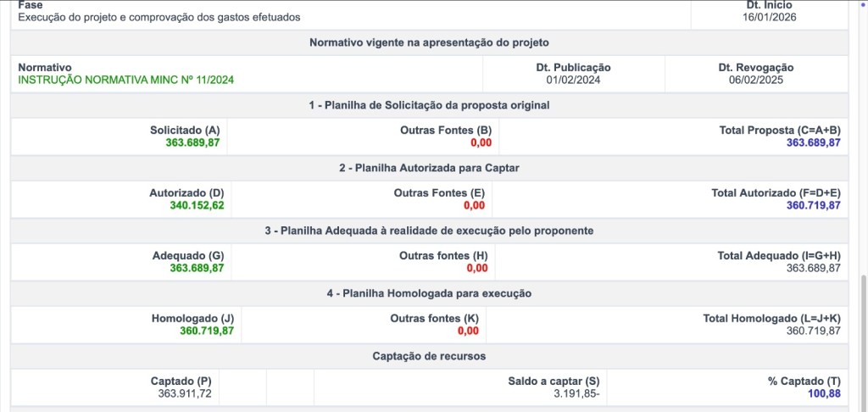The height and width of the screenshot is (412, 868).
Task: Click the Total Proposta value in blue
Action: (813, 143)
